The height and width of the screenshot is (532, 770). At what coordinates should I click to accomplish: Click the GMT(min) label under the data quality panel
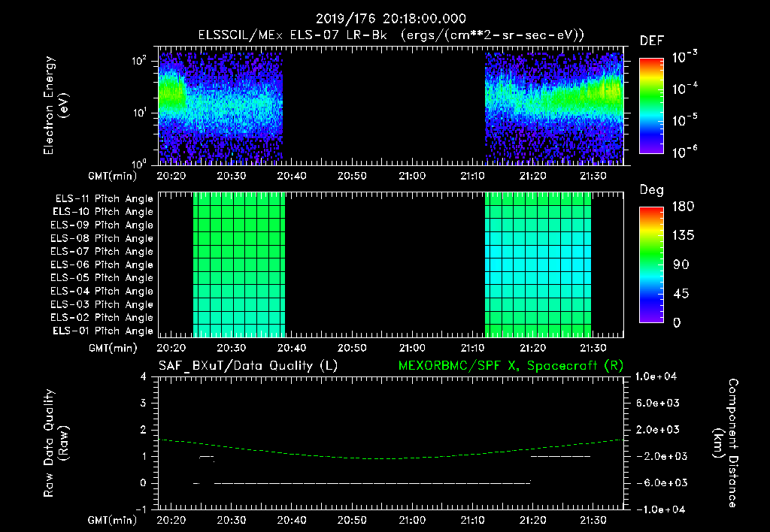[x=113, y=521]
